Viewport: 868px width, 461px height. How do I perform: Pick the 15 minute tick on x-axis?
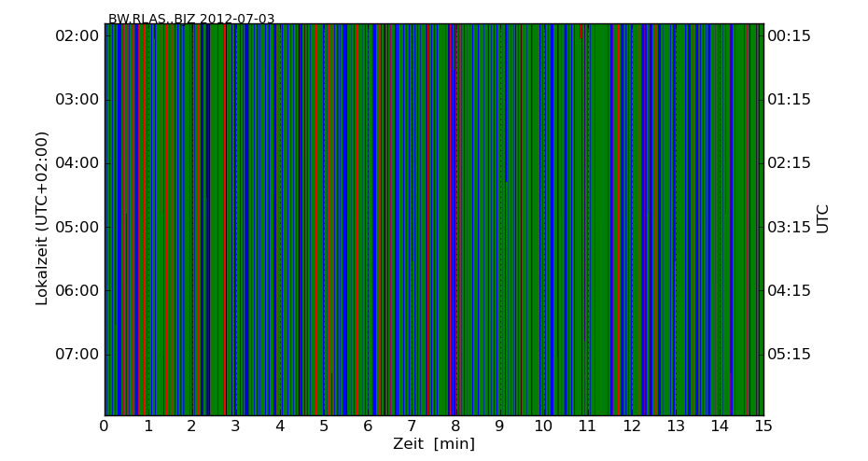pos(763,426)
